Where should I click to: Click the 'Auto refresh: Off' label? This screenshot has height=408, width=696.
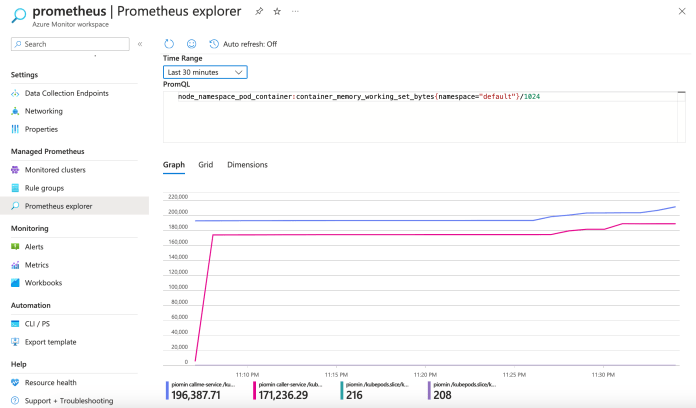tap(250, 44)
